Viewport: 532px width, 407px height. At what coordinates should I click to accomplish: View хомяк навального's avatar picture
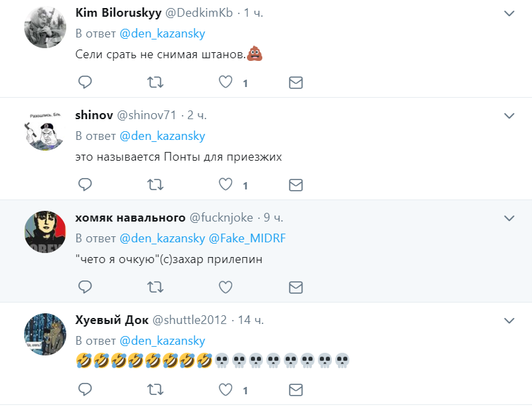(45, 232)
